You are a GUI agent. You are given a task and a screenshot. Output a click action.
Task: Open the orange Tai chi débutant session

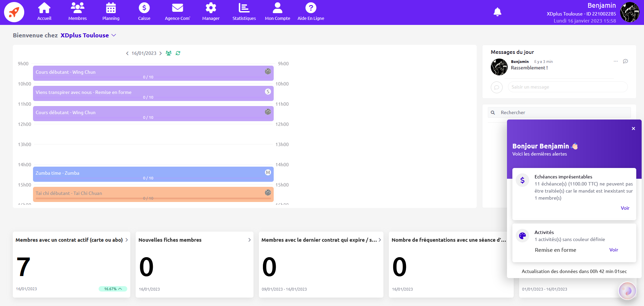pos(153,194)
